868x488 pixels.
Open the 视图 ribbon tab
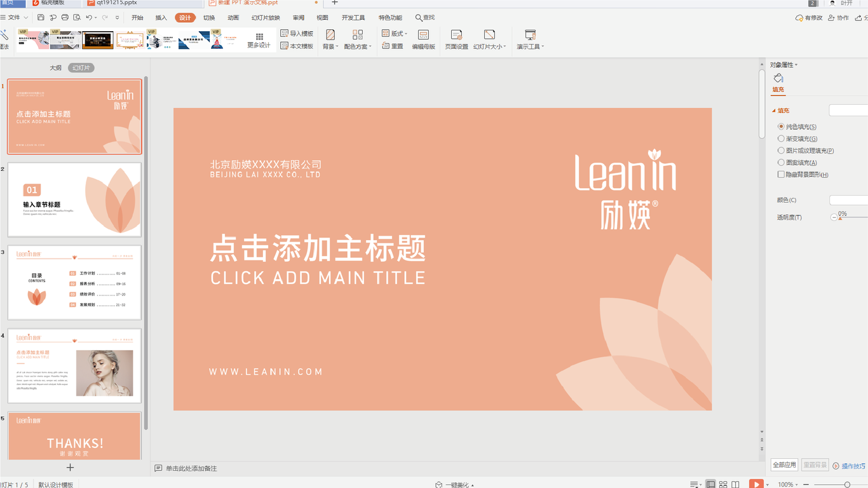coord(323,18)
